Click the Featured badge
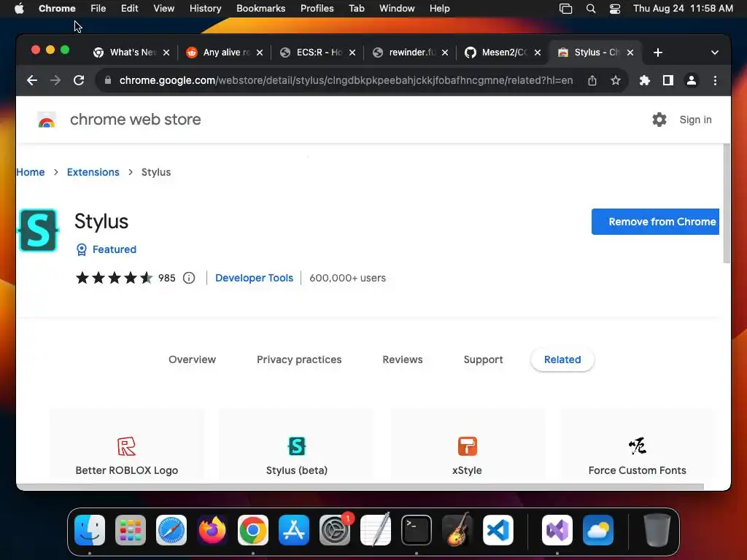The width and height of the screenshot is (747, 560). coord(107,249)
